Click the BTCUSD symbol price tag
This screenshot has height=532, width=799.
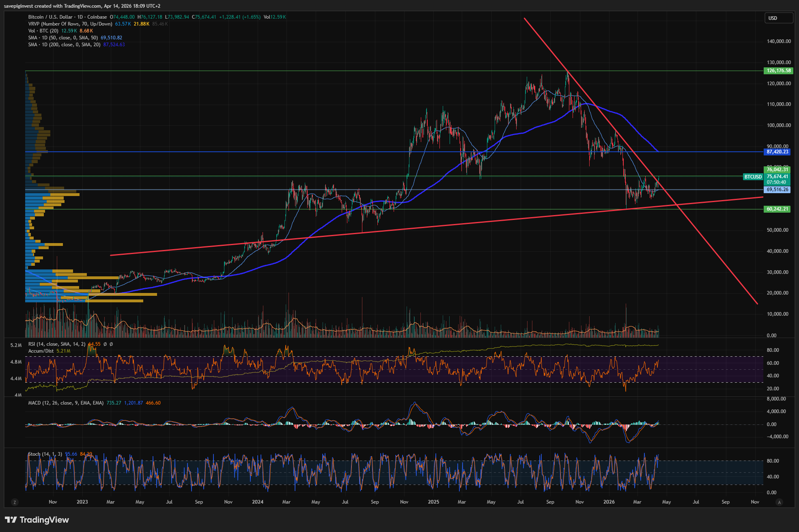click(x=753, y=177)
